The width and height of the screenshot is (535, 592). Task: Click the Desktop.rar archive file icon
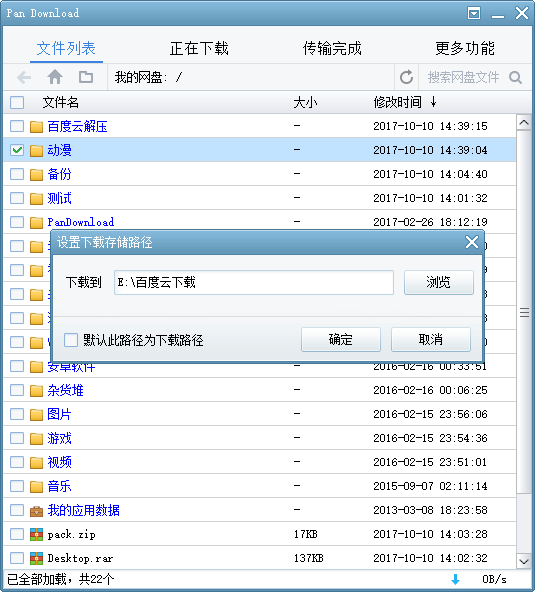coord(36,558)
